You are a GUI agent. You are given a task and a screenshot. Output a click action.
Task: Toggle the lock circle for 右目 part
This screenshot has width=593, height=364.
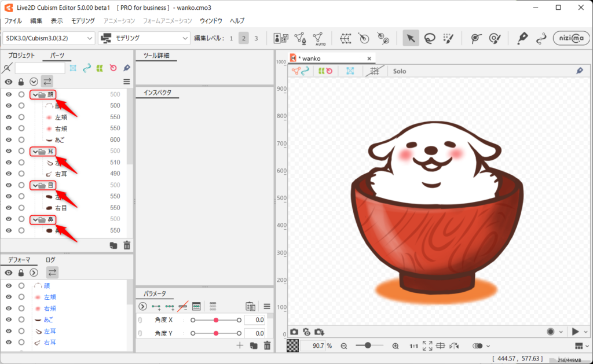click(21, 208)
